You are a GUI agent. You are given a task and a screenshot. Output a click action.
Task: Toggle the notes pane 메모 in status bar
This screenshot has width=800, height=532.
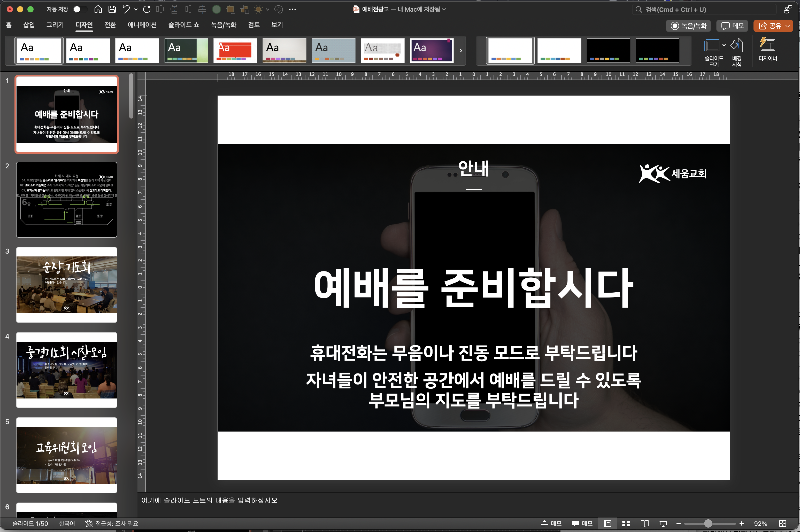[x=551, y=523]
